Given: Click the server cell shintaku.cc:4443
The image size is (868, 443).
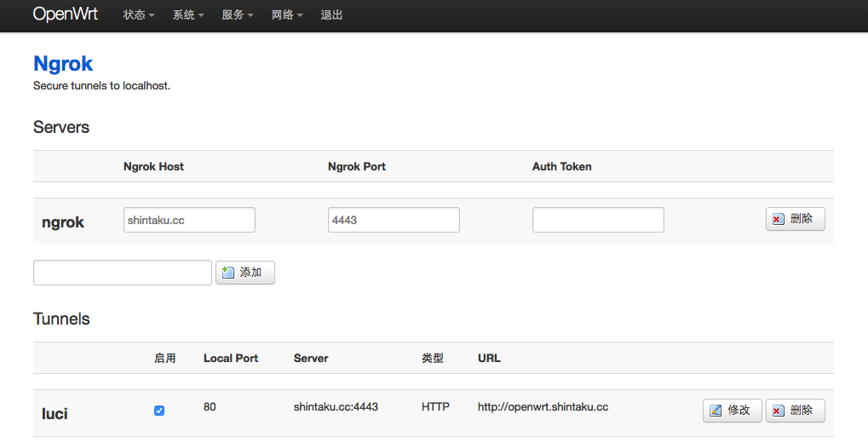Looking at the screenshot, I should click(x=336, y=407).
